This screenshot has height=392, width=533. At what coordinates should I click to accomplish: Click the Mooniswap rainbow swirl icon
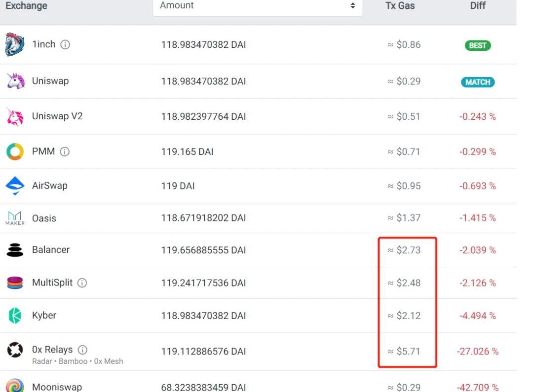15,386
